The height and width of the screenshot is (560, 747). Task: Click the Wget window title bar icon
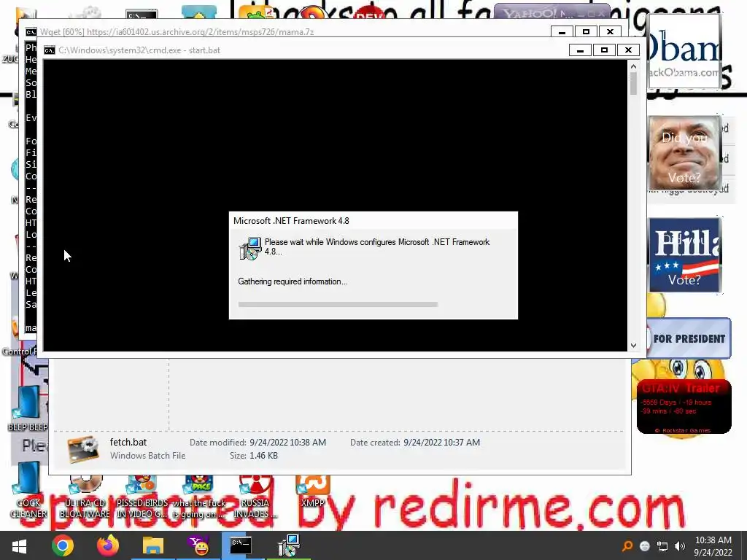pyautogui.click(x=31, y=32)
